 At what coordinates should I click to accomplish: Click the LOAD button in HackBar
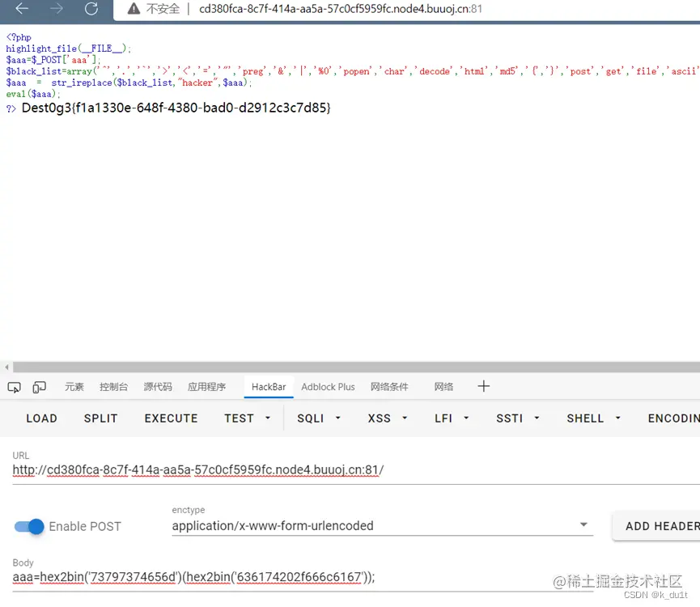click(41, 418)
